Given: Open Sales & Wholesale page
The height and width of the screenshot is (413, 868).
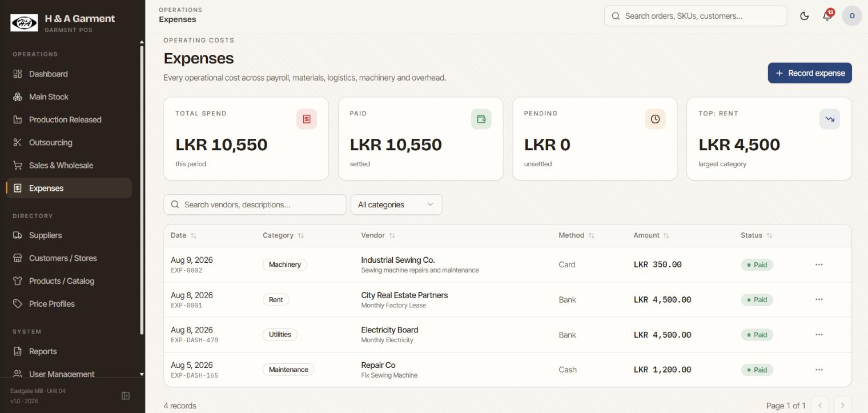Looking at the screenshot, I should [x=69, y=165].
